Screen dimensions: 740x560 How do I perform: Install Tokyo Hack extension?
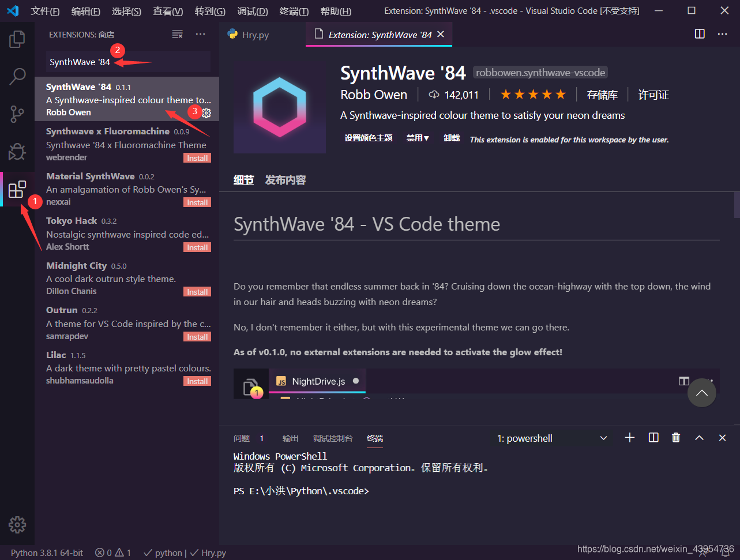pyautogui.click(x=197, y=247)
